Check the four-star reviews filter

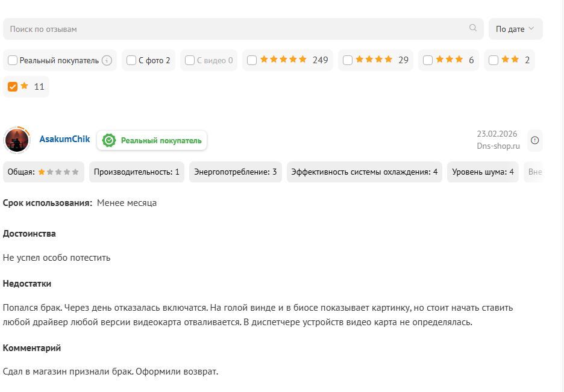[x=348, y=60]
